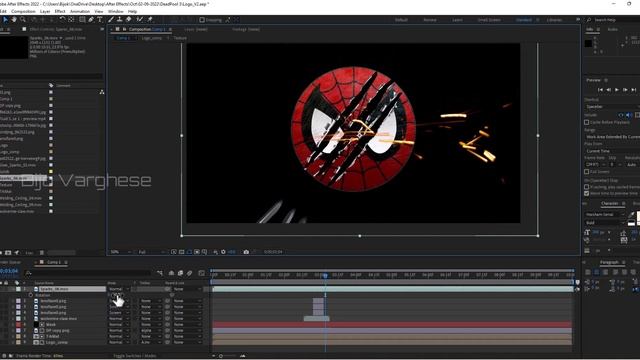Toggle the Full Screen checkbox
Image resolution: width=640 pixels, height=360 pixels.
tap(587, 172)
